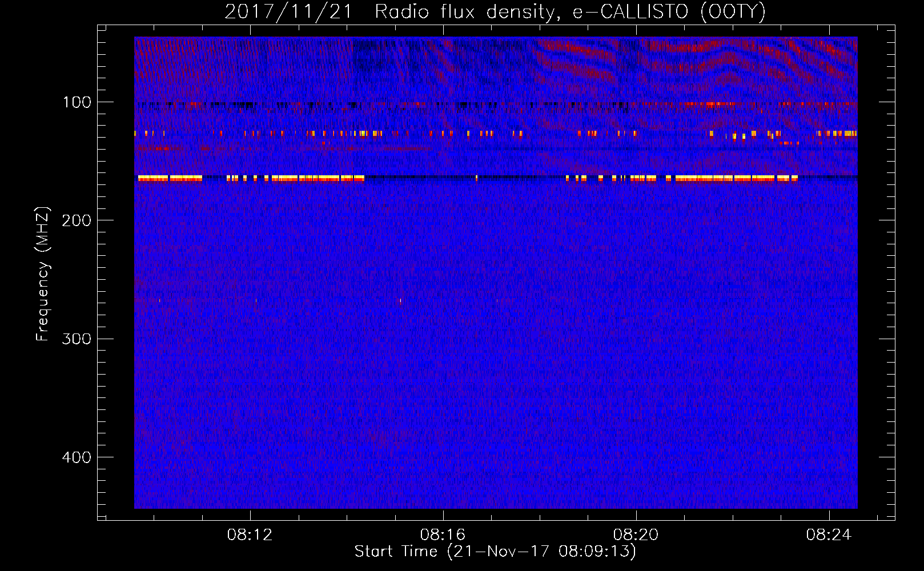Viewport: 924px width, 571px height.
Task: Click the 08:20 time tick label
Action: (636, 534)
